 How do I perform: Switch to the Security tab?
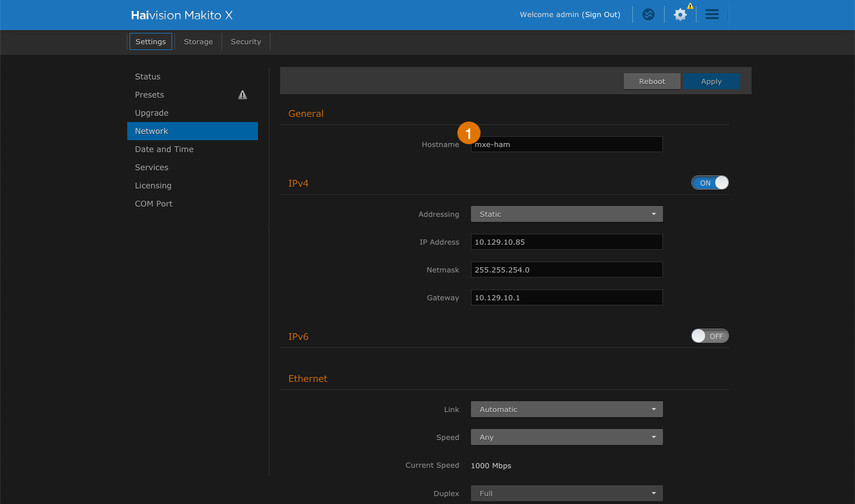click(245, 41)
